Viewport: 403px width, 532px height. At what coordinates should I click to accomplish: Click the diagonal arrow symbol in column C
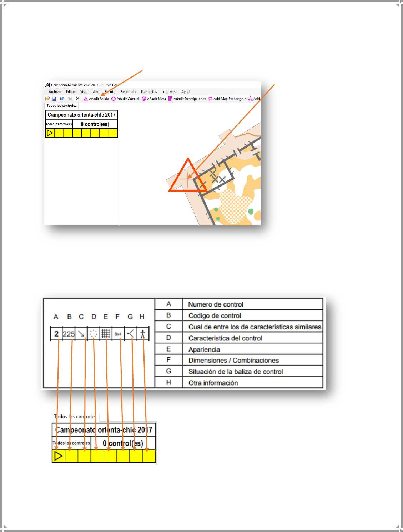pos(81,334)
